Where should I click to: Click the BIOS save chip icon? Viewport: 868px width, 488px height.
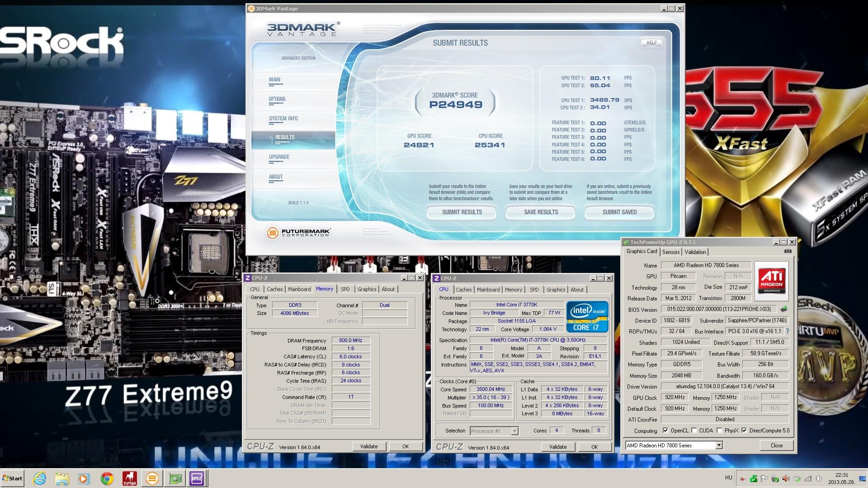click(x=783, y=310)
